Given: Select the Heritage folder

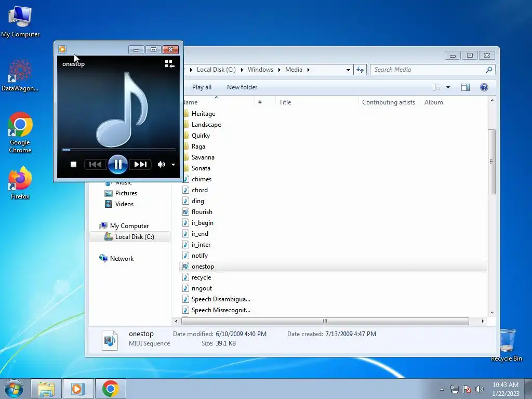Looking at the screenshot, I should [203, 114].
